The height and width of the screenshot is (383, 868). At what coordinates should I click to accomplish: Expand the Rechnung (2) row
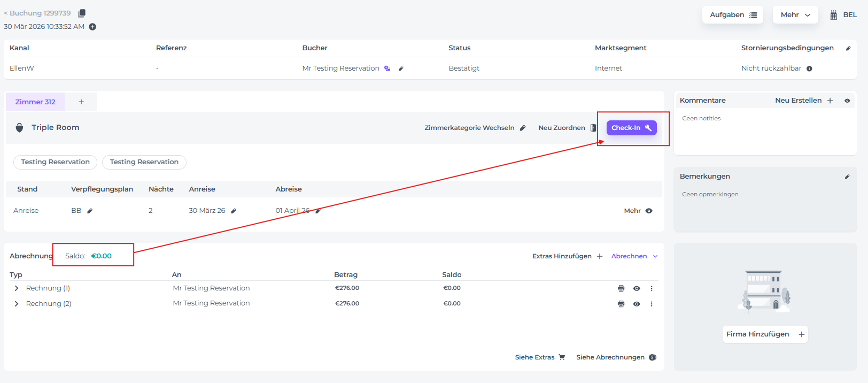point(17,304)
